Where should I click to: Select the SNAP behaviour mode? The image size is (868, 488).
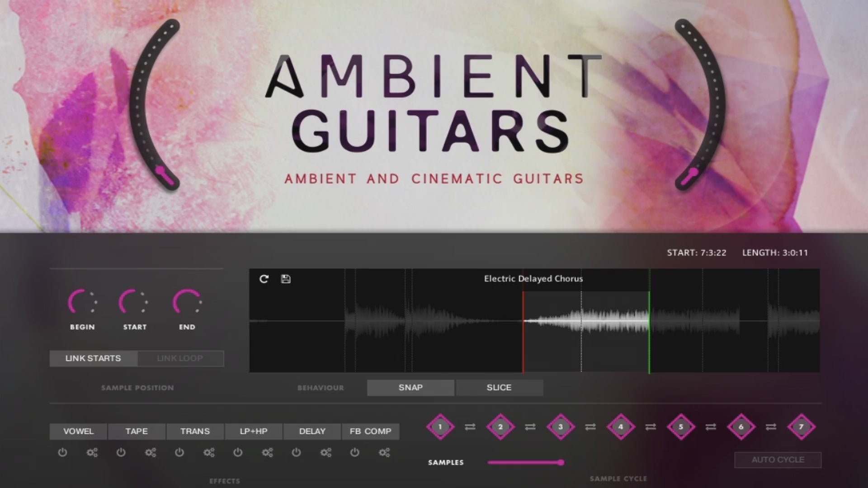click(x=410, y=388)
